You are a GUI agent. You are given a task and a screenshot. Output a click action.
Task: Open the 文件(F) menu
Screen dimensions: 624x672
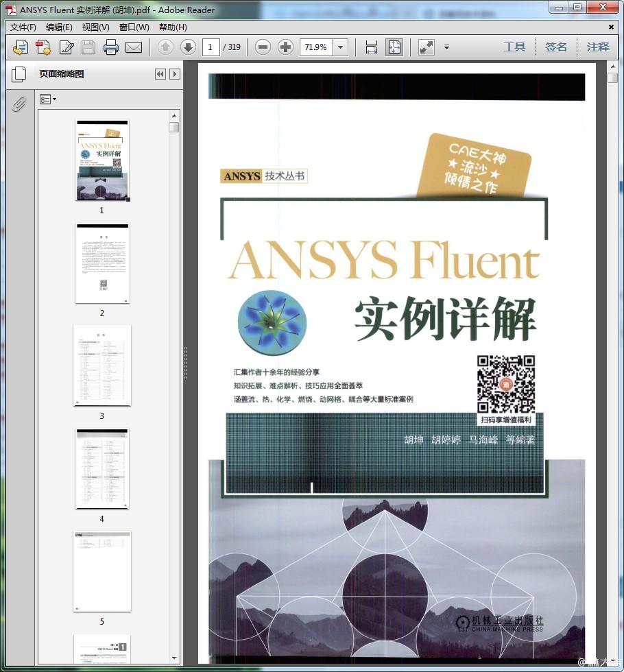(x=23, y=27)
